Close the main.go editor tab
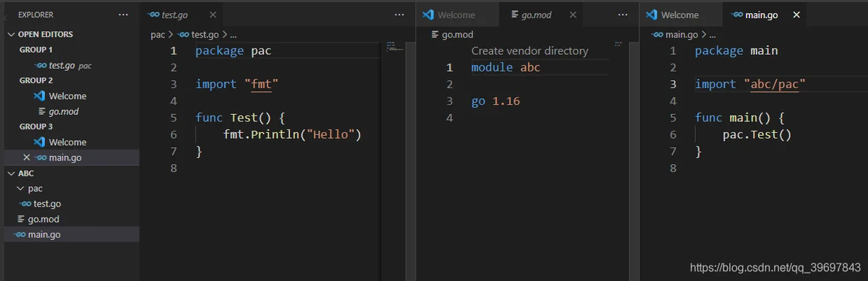This screenshot has width=868, height=281. coord(796,14)
